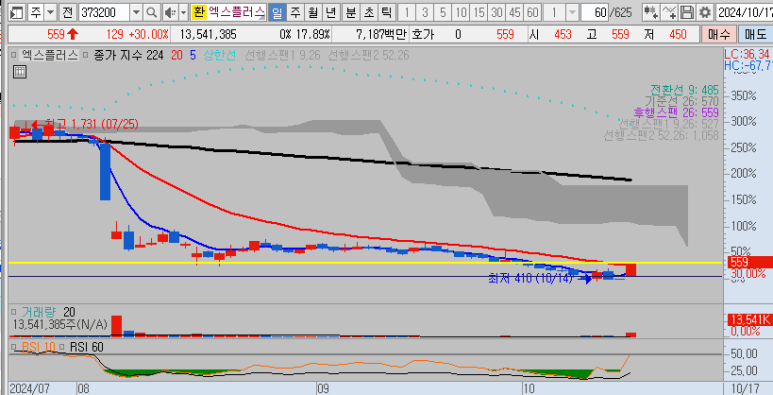
Task: Toggle the left panel layout icon
Action: point(17,12)
